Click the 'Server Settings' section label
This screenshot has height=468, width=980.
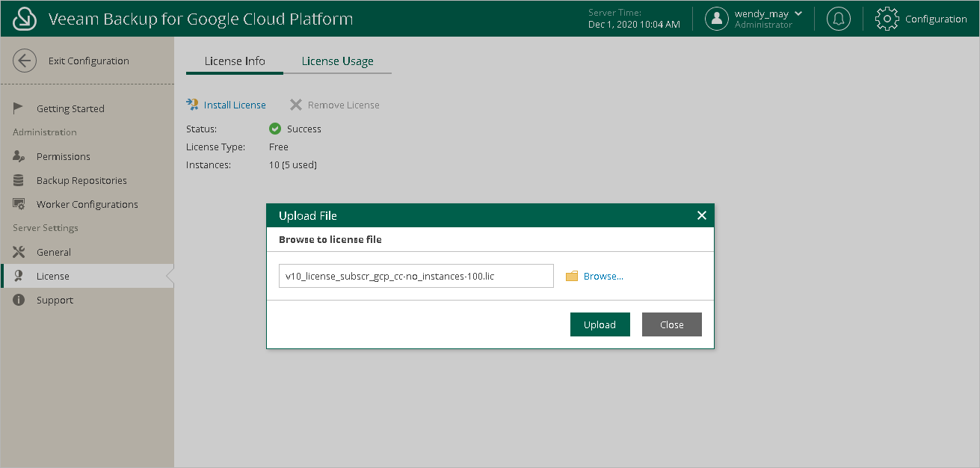coord(46,228)
